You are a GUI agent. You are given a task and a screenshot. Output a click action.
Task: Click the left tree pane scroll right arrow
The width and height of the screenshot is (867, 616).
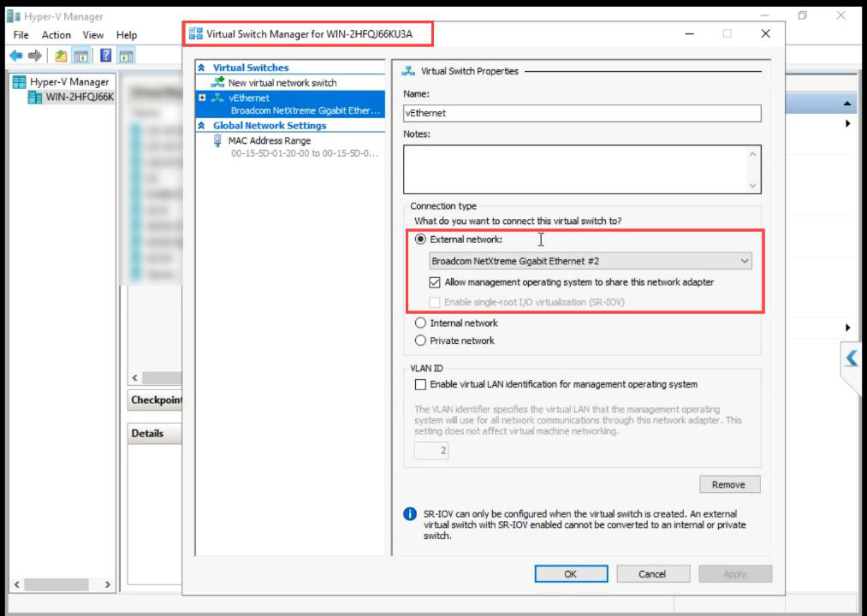(x=107, y=584)
